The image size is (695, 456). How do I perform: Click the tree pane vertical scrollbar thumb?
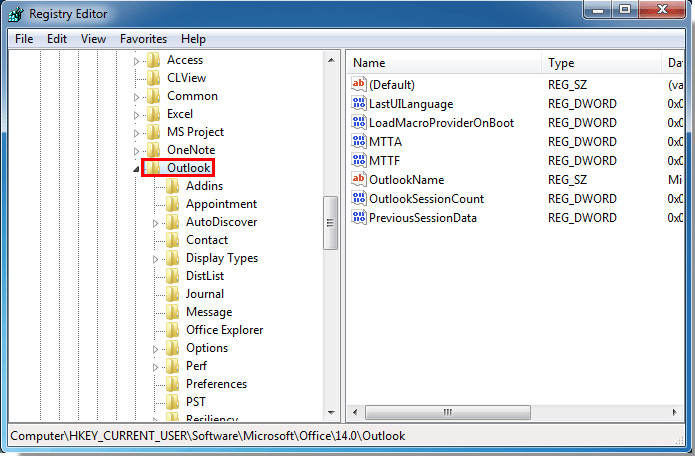coord(330,223)
